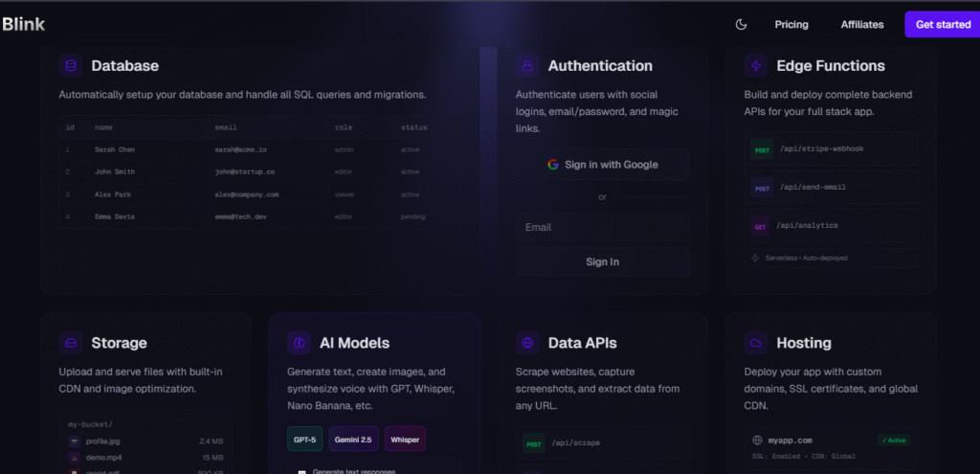The width and height of the screenshot is (980, 474).
Task: Open the Pricing page
Action: [x=791, y=25]
